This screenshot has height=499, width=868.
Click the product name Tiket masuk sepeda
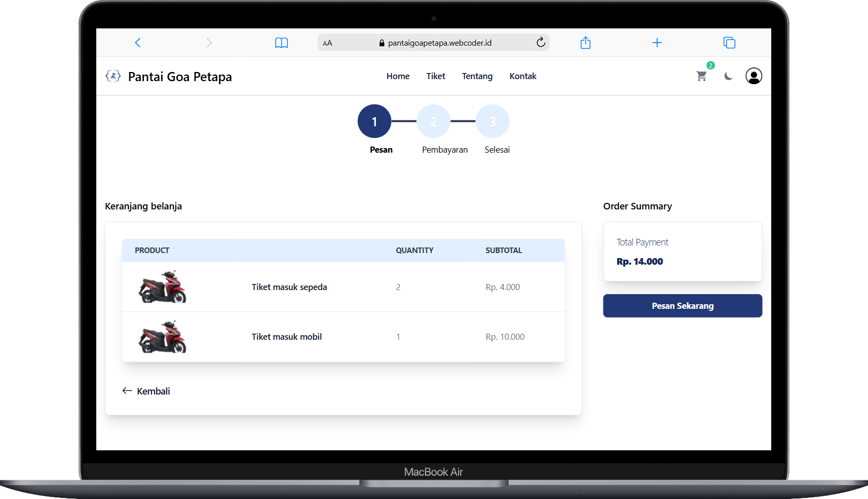tap(289, 287)
